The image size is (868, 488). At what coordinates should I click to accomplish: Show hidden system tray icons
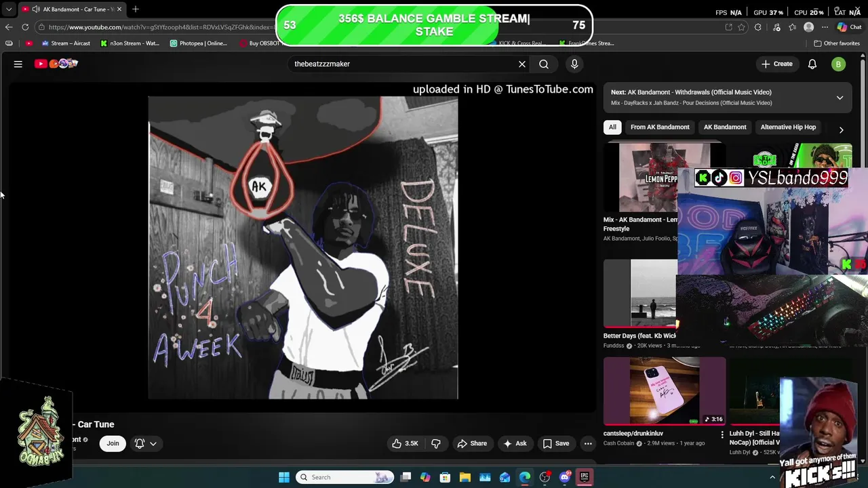pyautogui.click(x=772, y=477)
